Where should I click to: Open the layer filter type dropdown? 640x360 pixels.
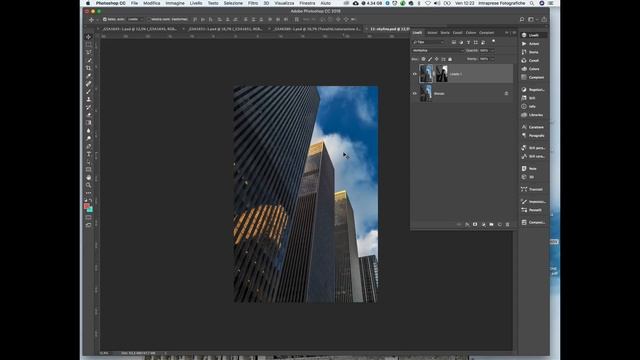428,42
